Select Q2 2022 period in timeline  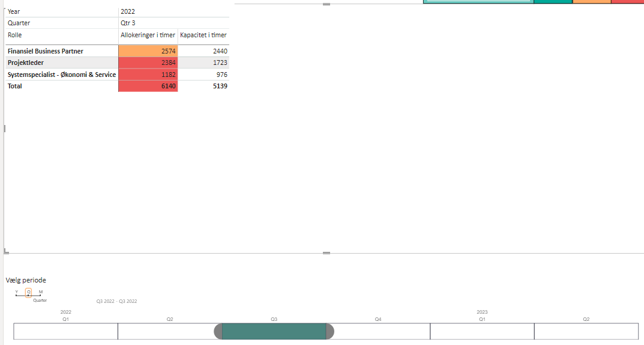click(170, 331)
